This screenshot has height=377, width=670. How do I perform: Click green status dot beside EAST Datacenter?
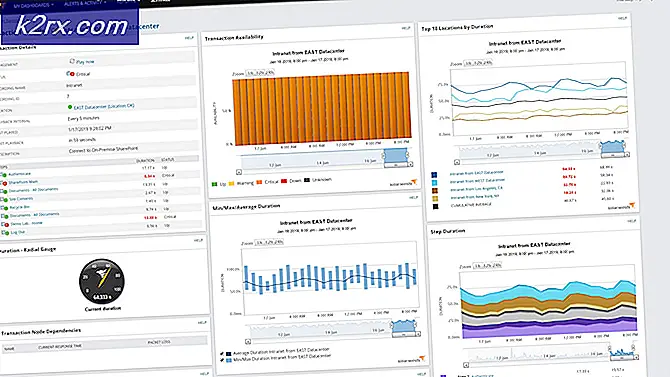pos(70,107)
